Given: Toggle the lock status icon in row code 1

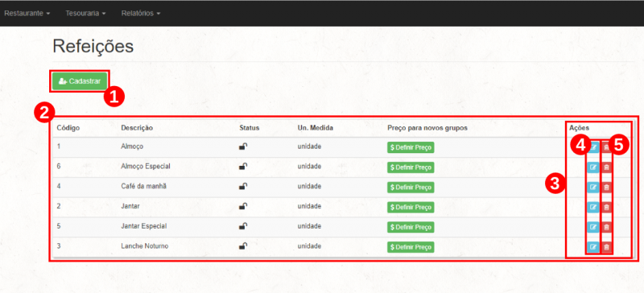Looking at the screenshot, I should [243, 146].
